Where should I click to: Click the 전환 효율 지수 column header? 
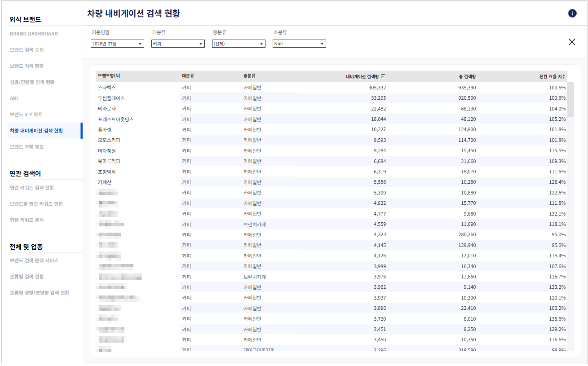pyautogui.click(x=553, y=76)
